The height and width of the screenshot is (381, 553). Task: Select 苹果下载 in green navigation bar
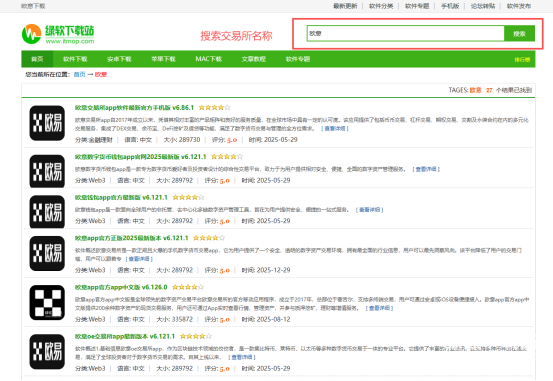click(163, 59)
